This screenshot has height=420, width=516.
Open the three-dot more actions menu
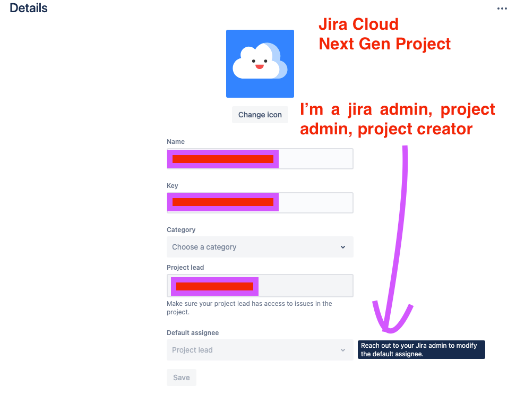(x=502, y=8)
